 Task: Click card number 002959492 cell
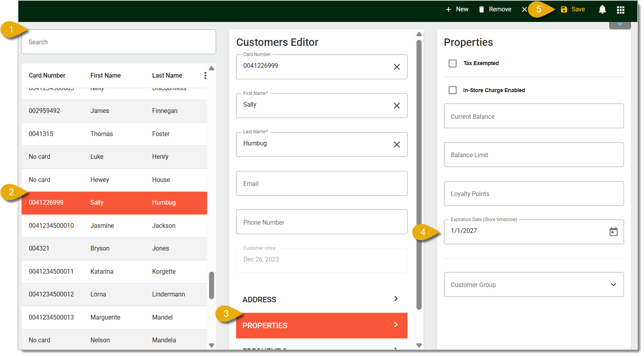pyautogui.click(x=44, y=111)
